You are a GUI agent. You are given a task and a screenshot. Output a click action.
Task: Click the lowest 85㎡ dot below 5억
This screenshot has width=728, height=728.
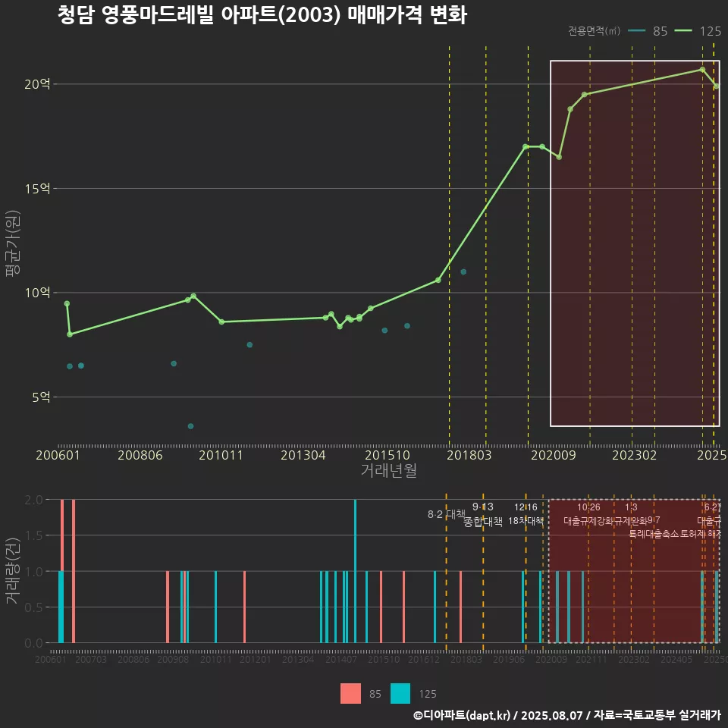click(191, 426)
